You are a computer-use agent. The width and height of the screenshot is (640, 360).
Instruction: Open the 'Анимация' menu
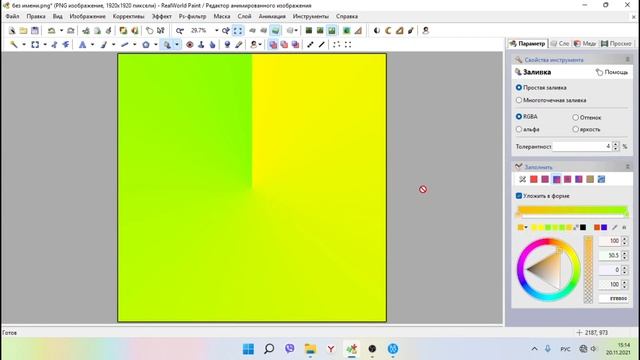click(x=272, y=16)
